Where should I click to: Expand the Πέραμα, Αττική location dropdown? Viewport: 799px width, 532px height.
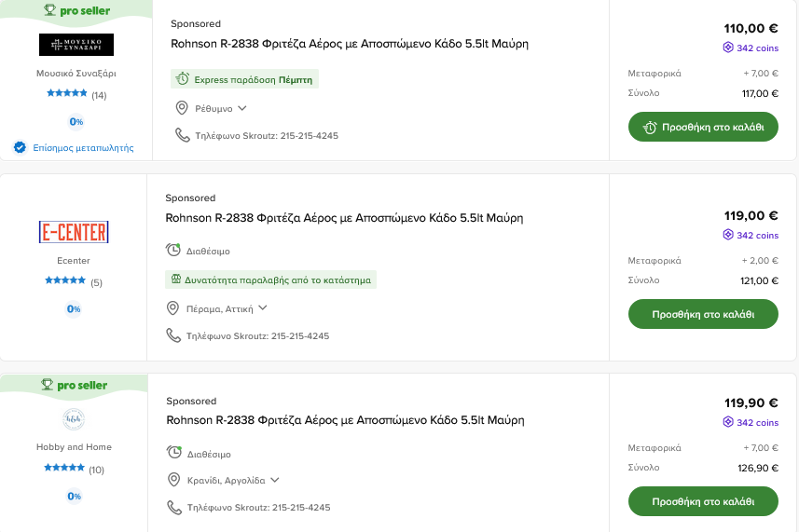[263, 308]
